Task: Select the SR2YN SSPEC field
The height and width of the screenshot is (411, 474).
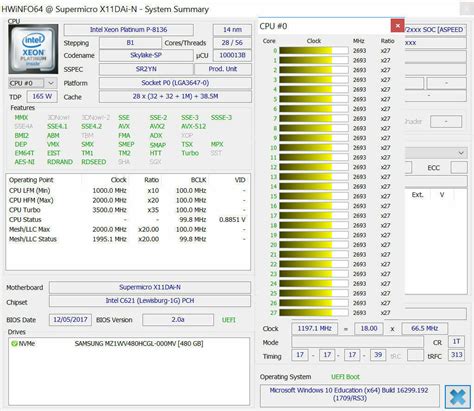Action: 146,69
